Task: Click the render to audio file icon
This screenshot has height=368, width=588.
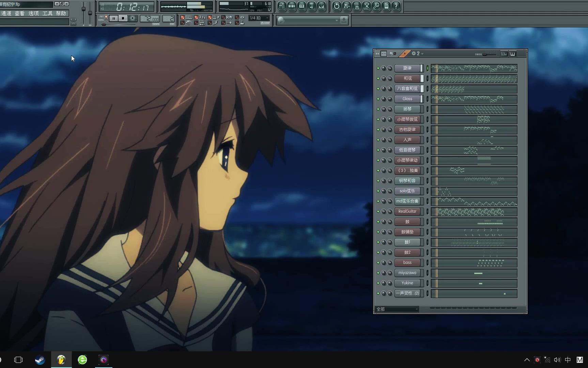Action: 356,6
